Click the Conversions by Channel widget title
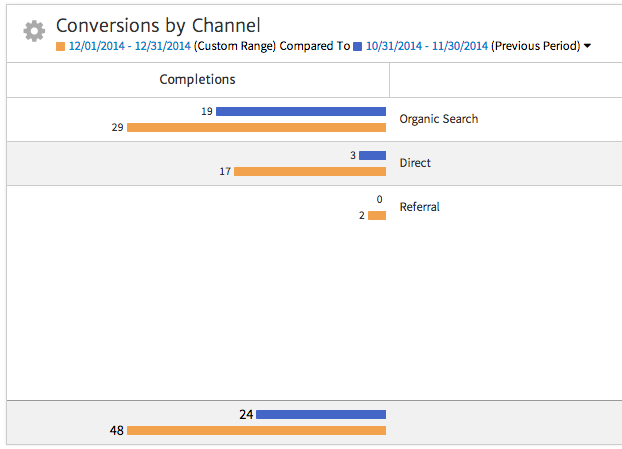This screenshot has width=622, height=449. 158,25
